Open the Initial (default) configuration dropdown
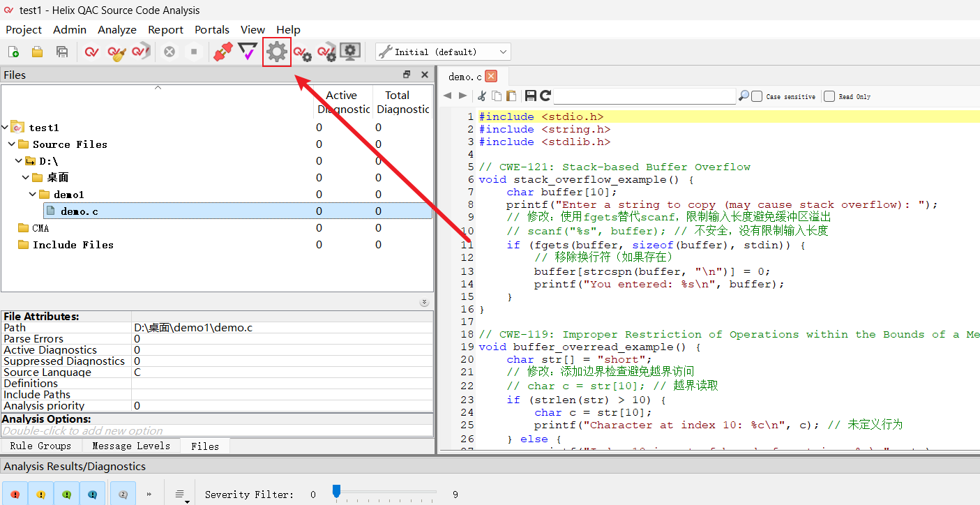The height and width of the screenshot is (505, 980). click(x=443, y=52)
